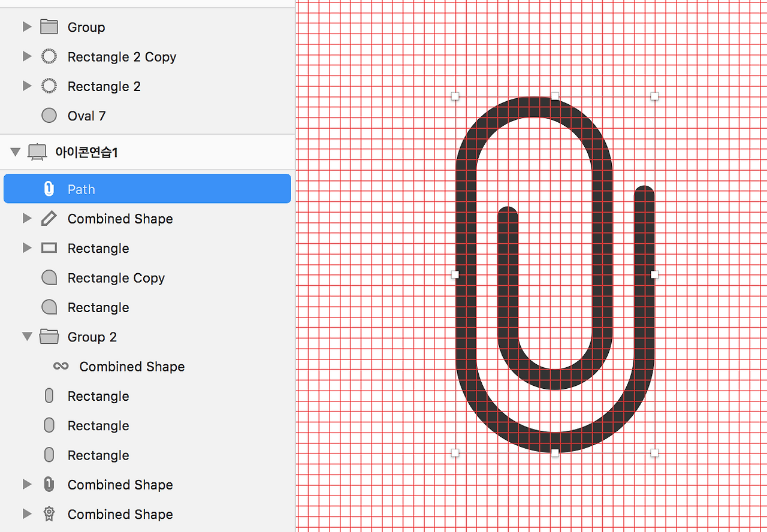The height and width of the screenshot is (532, 767).
Task: Click the top-right selection handle on the canvas
Action: [654, 96]
